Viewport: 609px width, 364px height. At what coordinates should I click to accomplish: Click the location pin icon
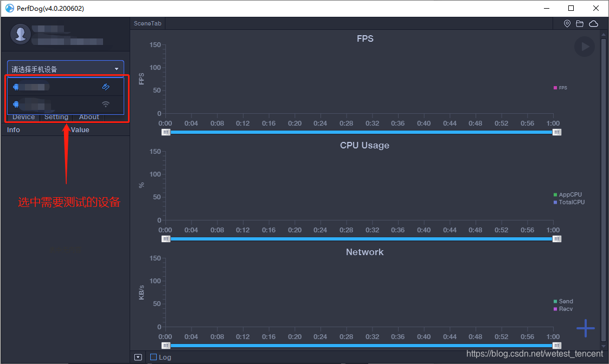(567, 24)
